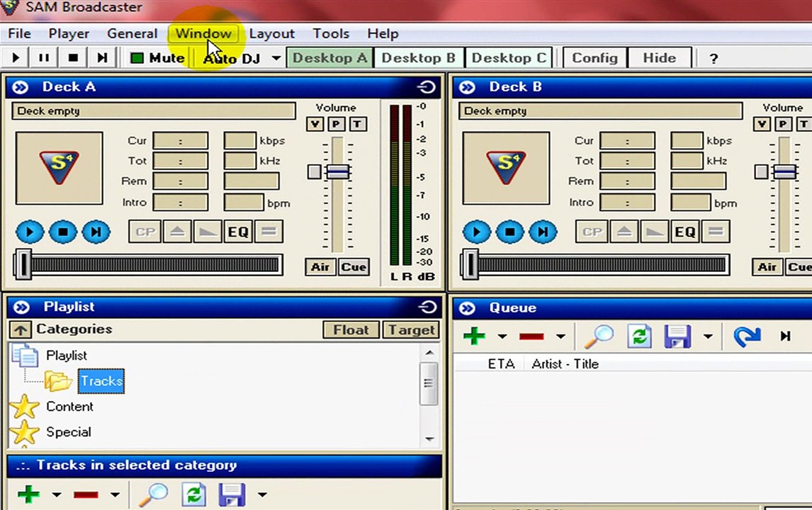The image size is (812, 510).
Task: Skip to next track in Deck B
Action: pyautogui.click(x=543, y=232)
